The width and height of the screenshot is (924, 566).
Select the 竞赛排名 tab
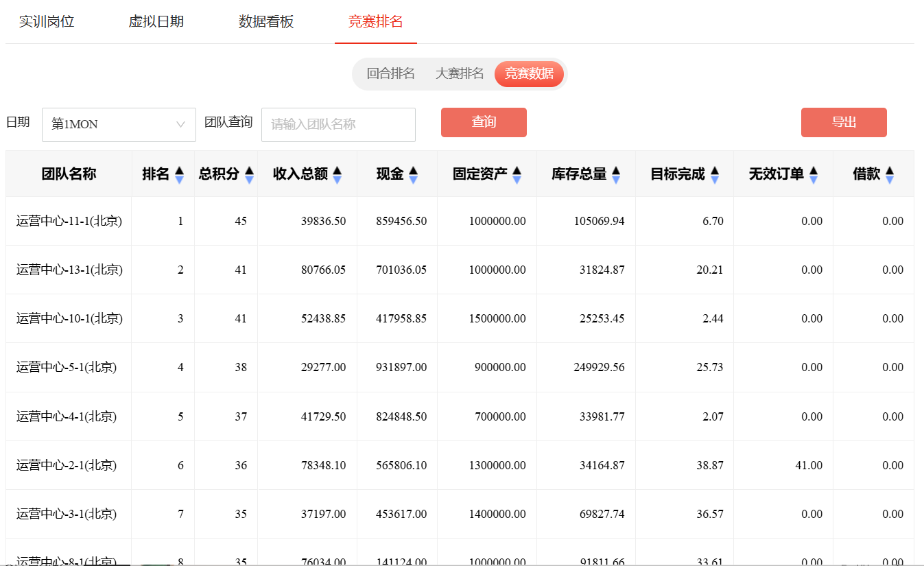[376, 21]
